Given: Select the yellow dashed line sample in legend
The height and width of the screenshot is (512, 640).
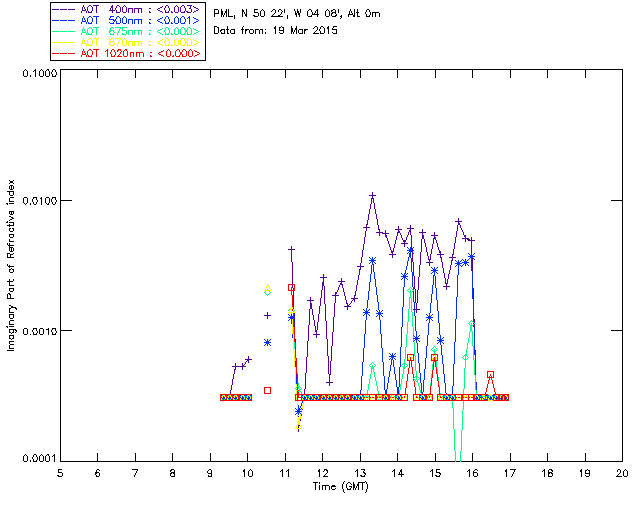Looking at the screenshot, I should click(x=64, y=42).
